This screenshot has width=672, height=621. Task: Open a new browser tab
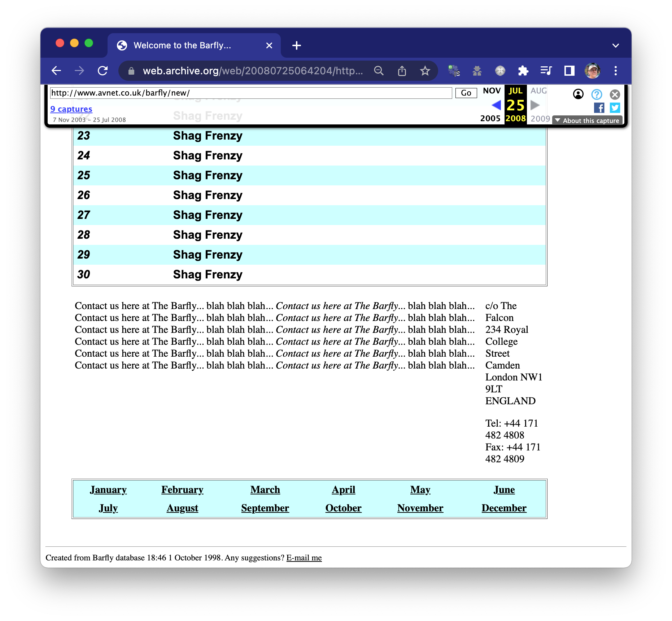[x=296, y=45]
